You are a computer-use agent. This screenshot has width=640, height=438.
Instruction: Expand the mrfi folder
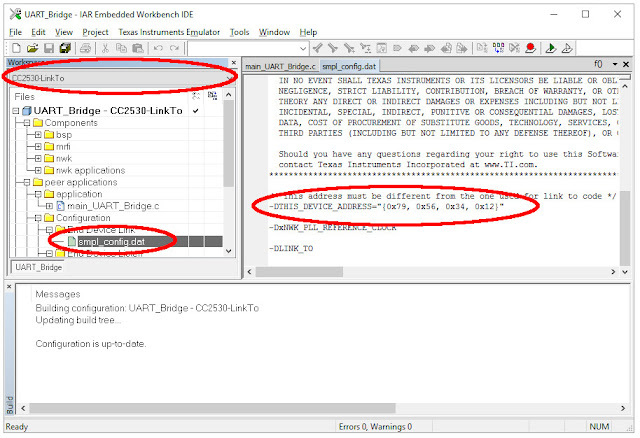click(x=38, y=147)
